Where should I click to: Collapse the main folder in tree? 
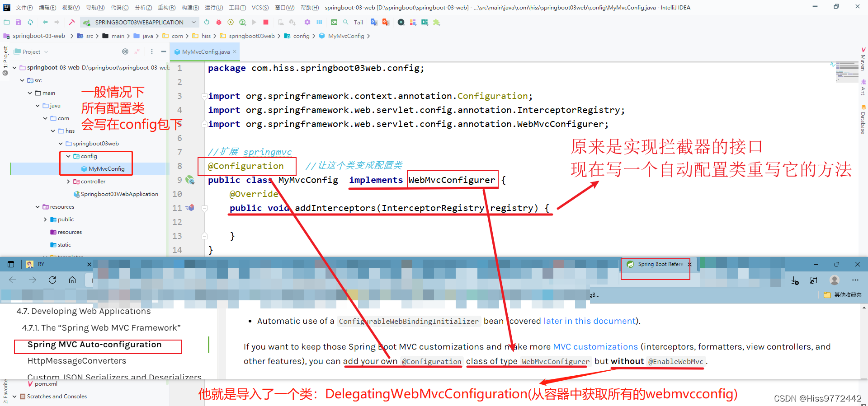pyautogui.click(x=30, y=93)
